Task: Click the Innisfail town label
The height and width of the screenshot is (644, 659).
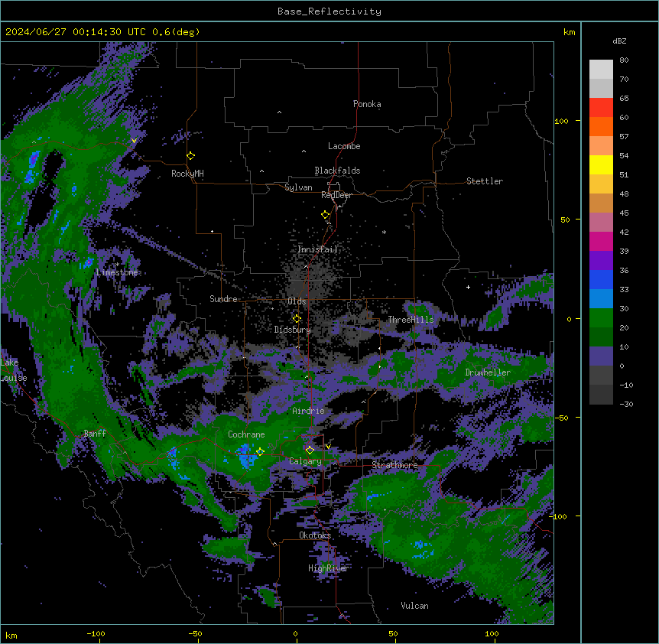Action: point(318,249)
